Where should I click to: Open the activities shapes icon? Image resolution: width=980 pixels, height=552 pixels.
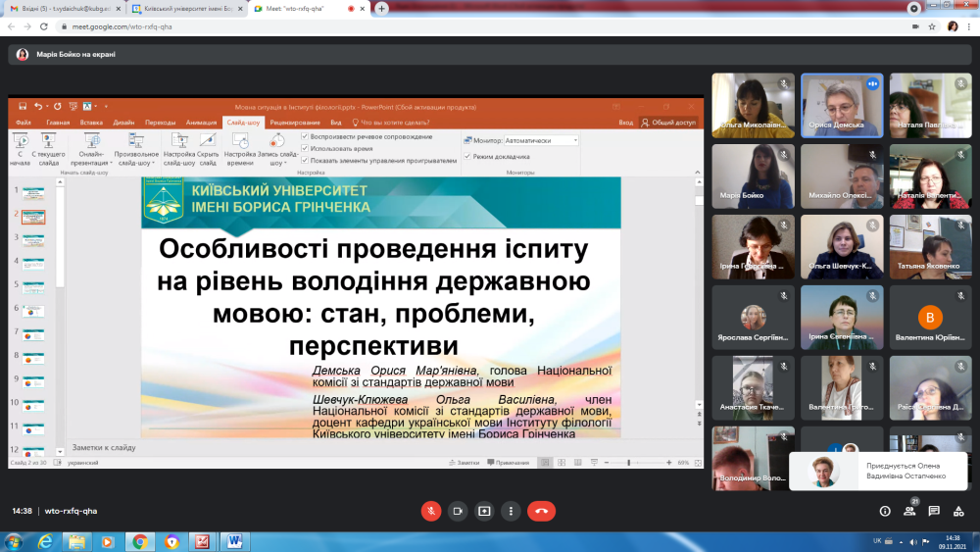click(x=958, y=511)
